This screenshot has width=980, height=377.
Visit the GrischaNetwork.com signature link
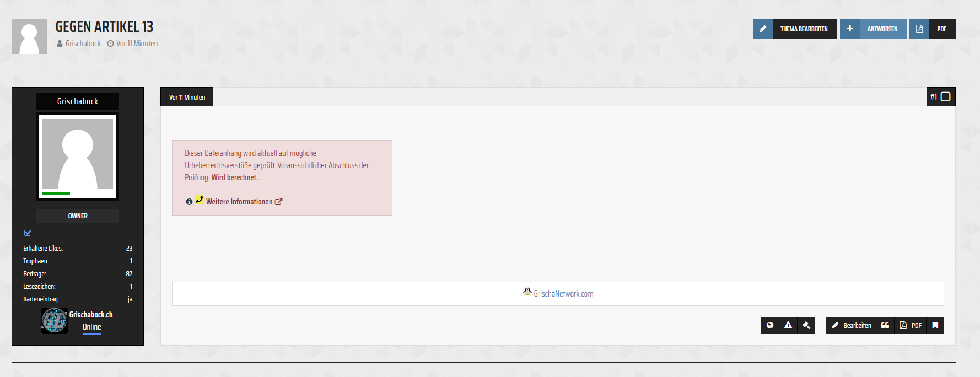563,294
